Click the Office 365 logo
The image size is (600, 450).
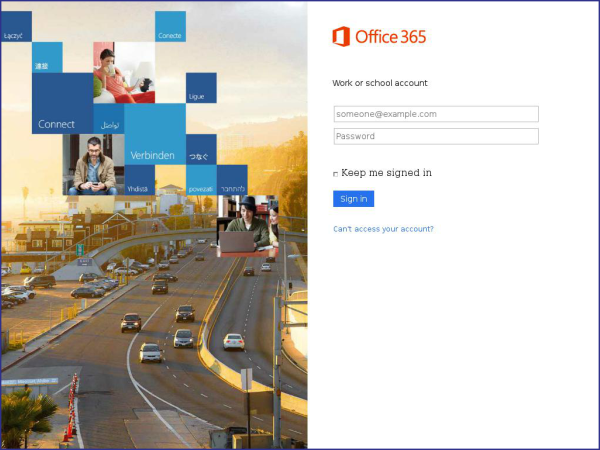(x=379, y=37)
